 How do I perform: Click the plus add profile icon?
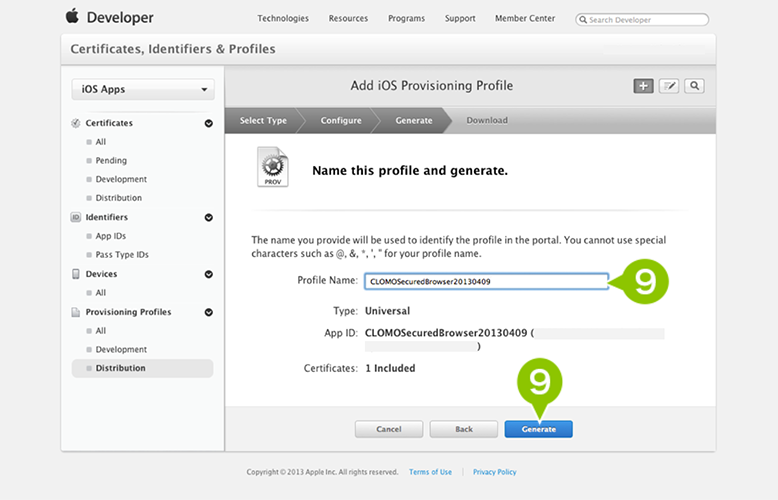point(643,86)
